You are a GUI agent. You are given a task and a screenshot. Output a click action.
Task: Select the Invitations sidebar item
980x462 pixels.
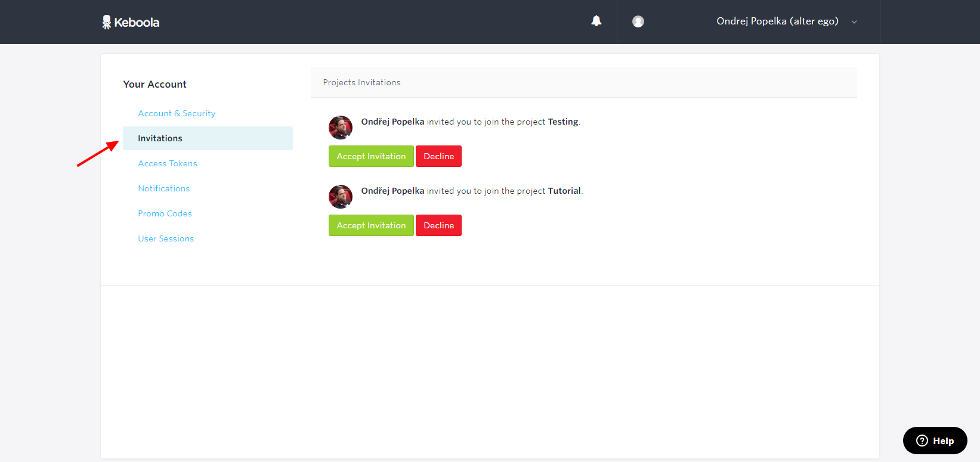208,138
